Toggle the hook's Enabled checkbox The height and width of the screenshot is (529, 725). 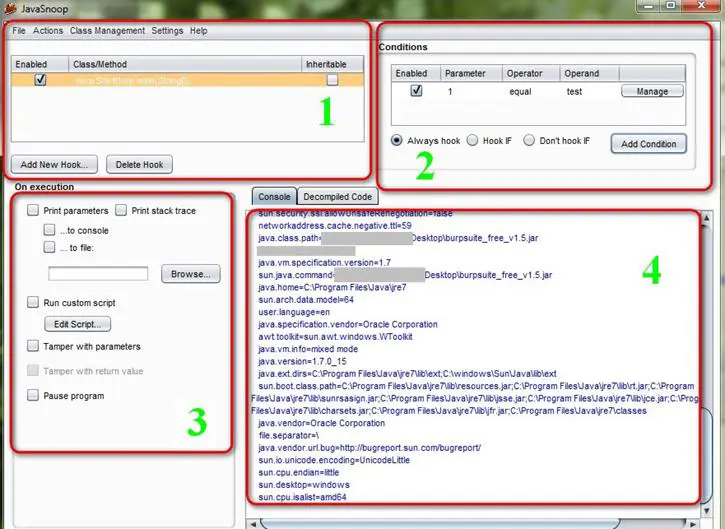pos(40,80)
